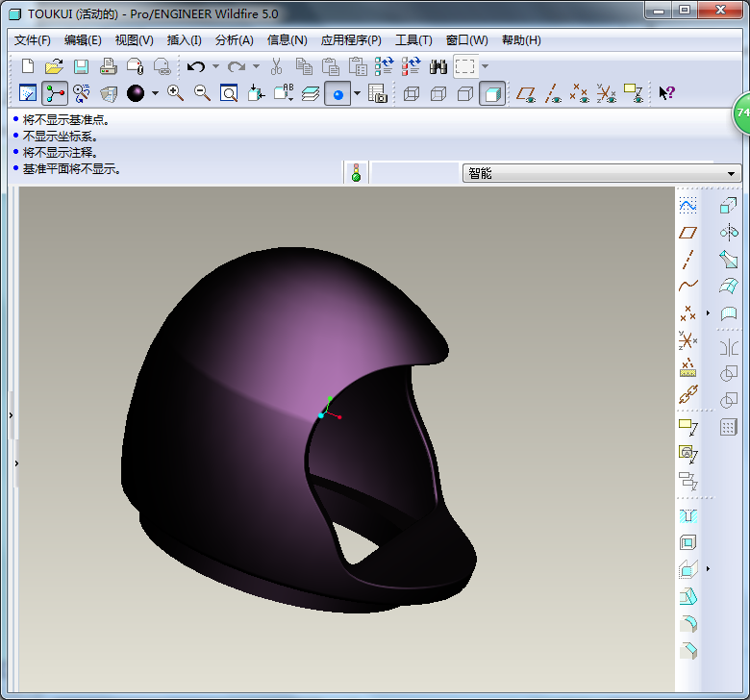Select the Shell tool
The width and height of the screenshot is (750, 700).
tap(687, 542)
